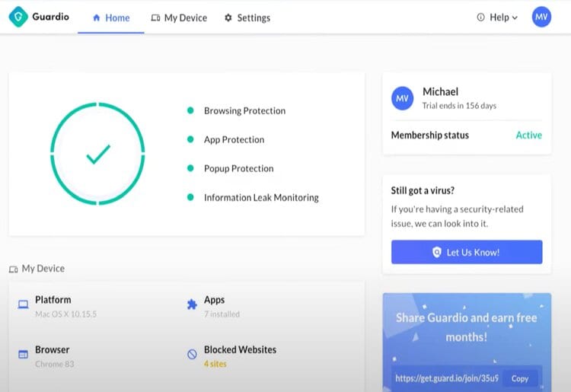
Task: Click the Home house icon
Action: click(97, 18)
